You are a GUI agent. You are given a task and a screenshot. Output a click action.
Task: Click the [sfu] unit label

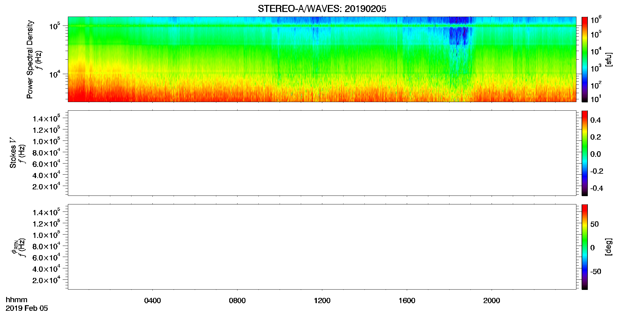[x=608, y=59]
